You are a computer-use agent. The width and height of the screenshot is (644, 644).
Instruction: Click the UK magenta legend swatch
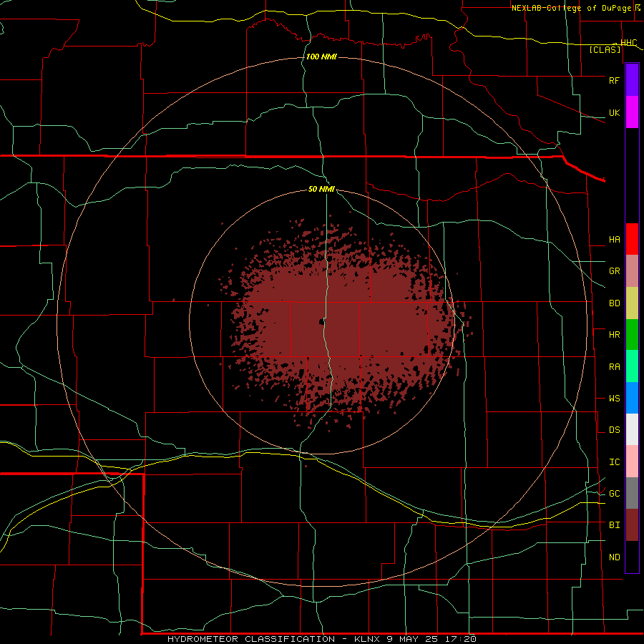632,112
